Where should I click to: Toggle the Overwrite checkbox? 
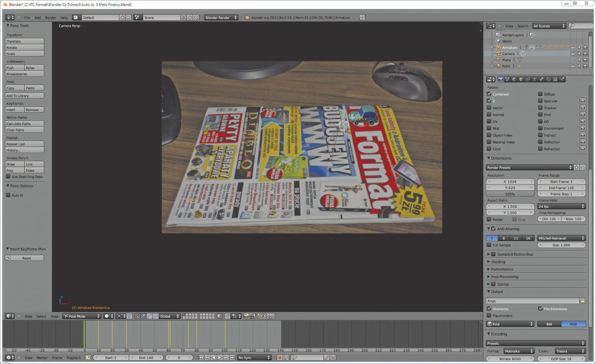click(489, 309)
